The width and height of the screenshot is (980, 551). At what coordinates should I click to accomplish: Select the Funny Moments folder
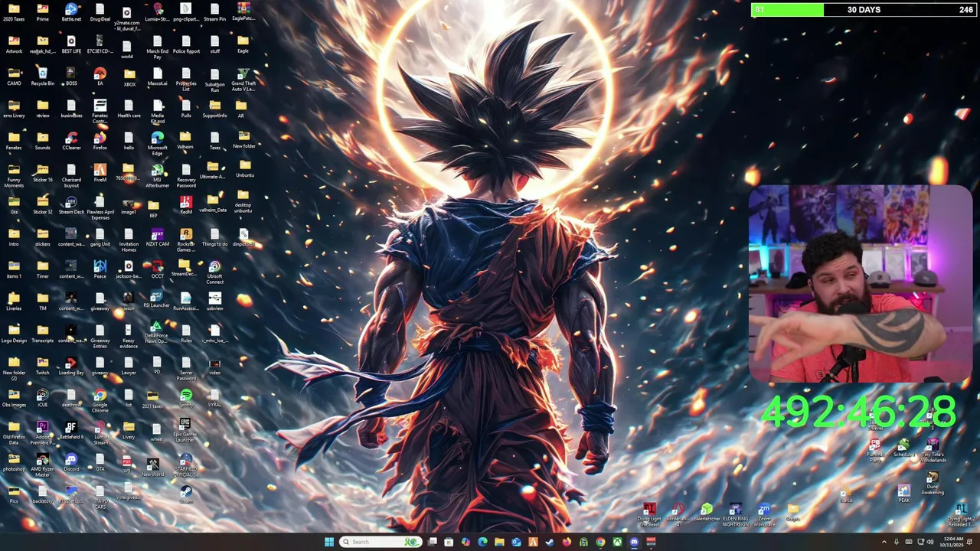[14, 175]
